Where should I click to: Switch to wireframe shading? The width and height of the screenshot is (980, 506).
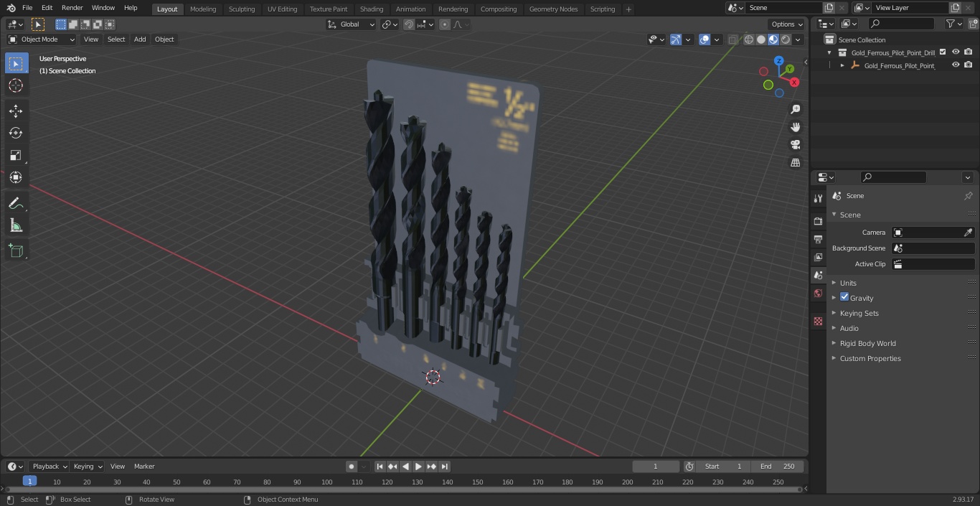749,39
